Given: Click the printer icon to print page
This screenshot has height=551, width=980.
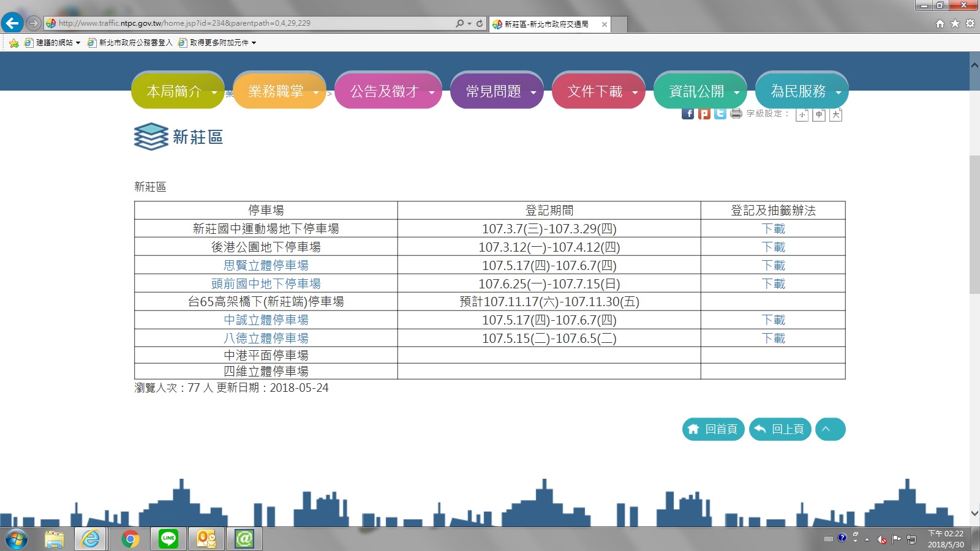Looking at the screenshot, I should [x=736, y=113].
